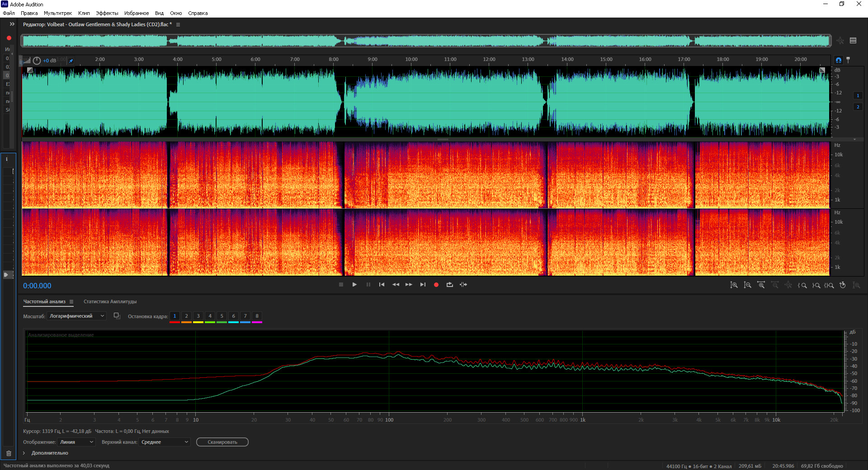Click the fade-in handle on waveform
This screenshot has width=868, height=470.
coord(30,70)
